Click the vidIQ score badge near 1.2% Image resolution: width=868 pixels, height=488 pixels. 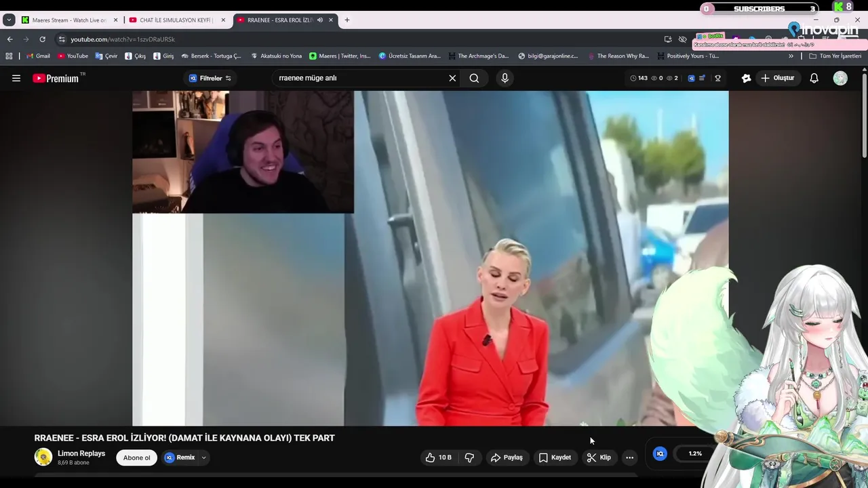click(660, 453)
